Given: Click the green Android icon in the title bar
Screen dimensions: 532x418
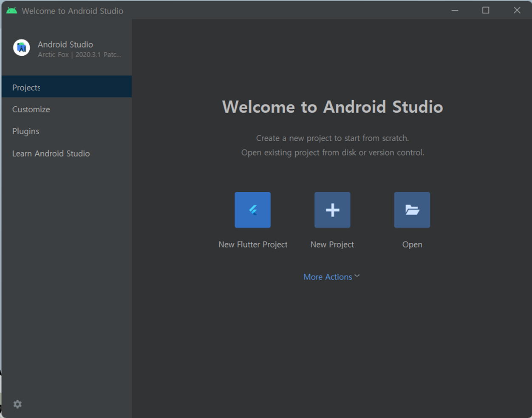Looking at the screenshot, I should pyautogui.click(x=12, y=11).
